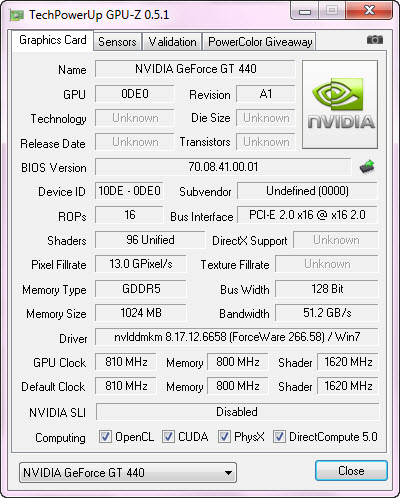The width and height of the screenshot is (400, 498).
Task: Click the NVIDIA SLI status field
Action: click(237, 412)
